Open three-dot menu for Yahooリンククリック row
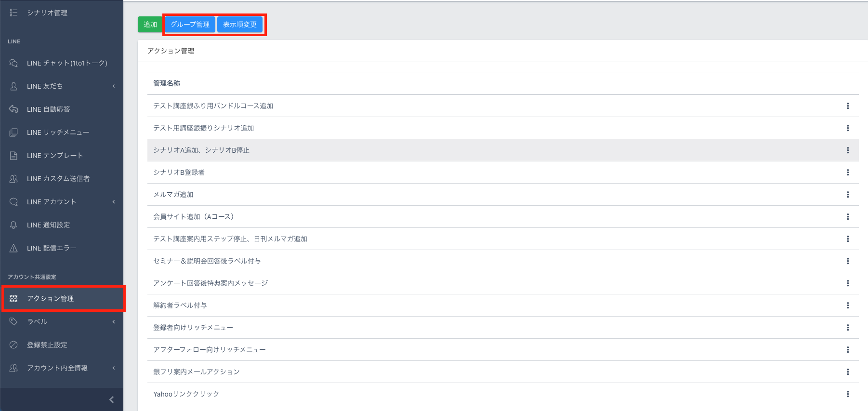868x411 pixels. (847, 394)
